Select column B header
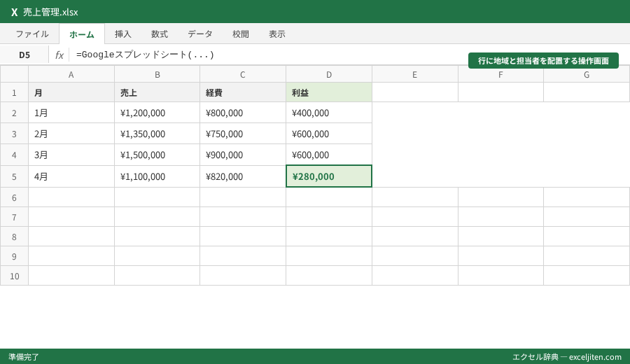The height and width of the screenshot is (364, 630). [157, 74]
